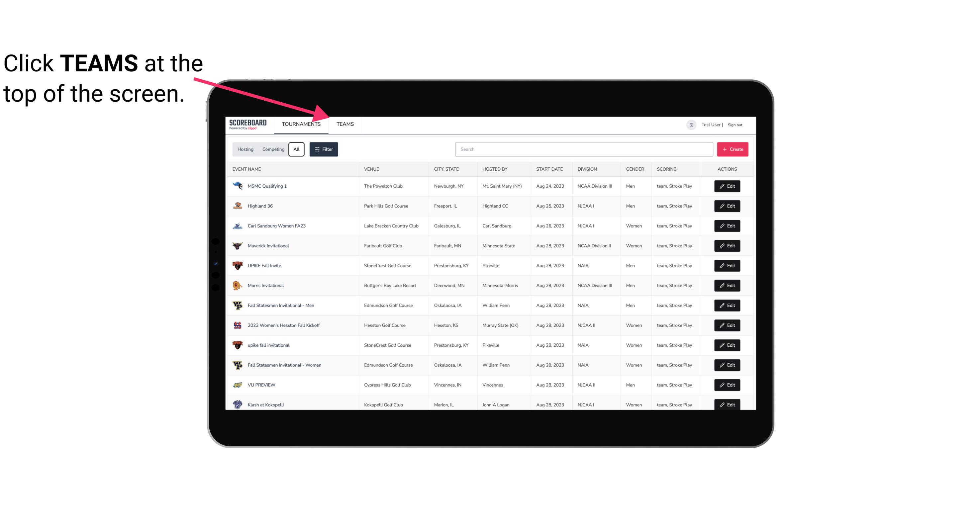Toggle the Competing filter tab
This screenshot has height=527, width=980.
pos(272,149)
